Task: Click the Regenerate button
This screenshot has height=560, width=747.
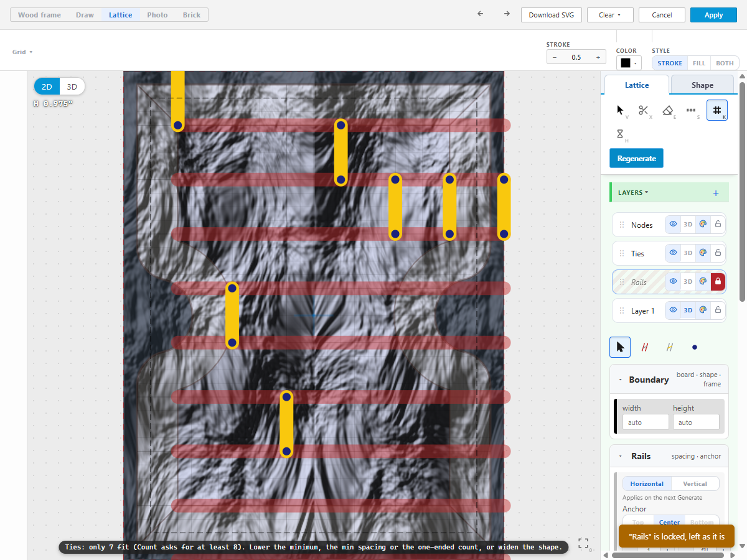Action: tap(636, 158)
